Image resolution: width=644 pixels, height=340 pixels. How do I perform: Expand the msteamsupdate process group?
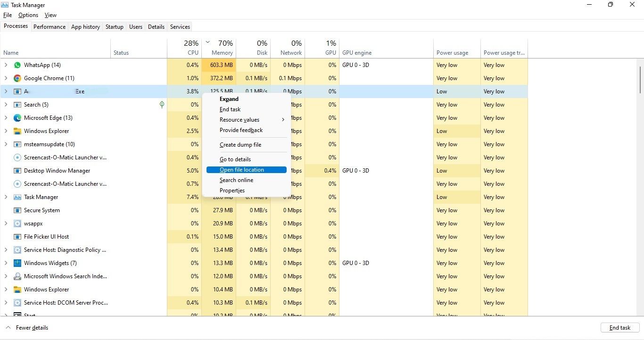coord(6,144)
